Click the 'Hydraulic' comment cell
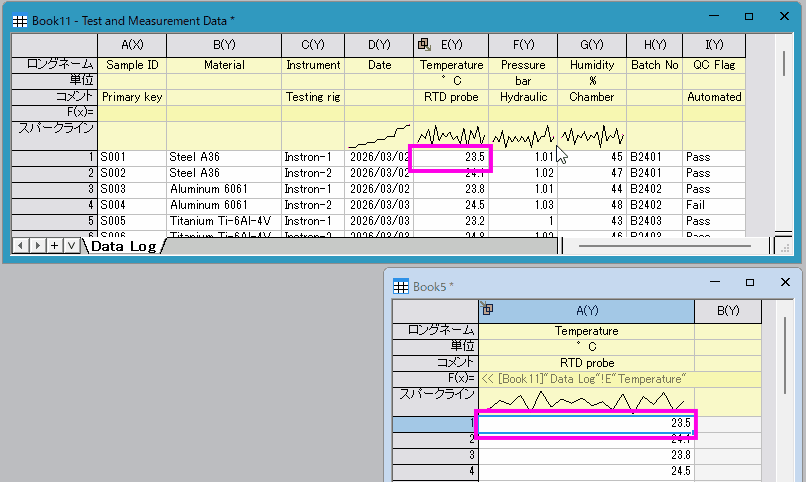This screenshot has width=806, height=482. click(523, 97)
